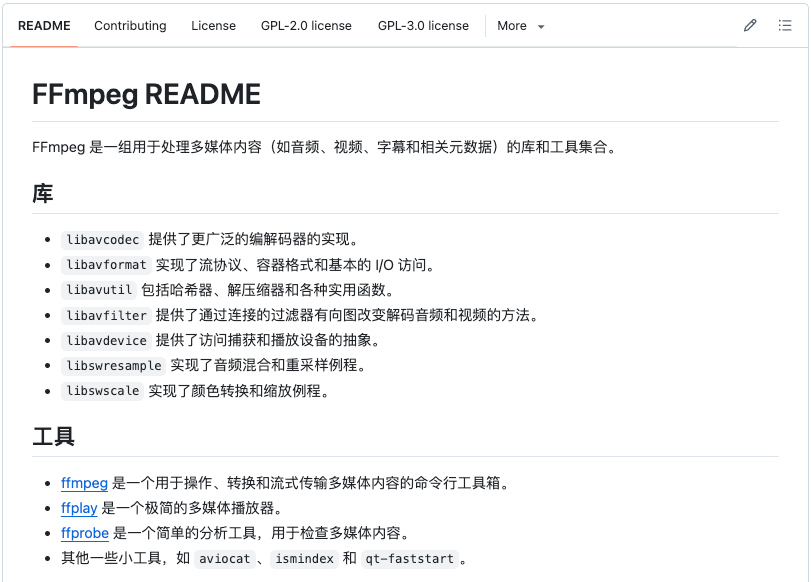Select the README tab

(x=43, y=25)
